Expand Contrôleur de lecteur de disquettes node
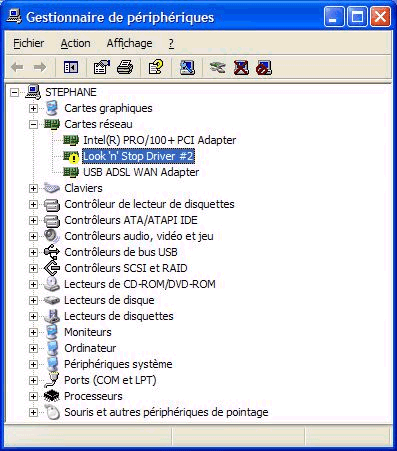This screenshot has height=451, width=397. point(33,204)
